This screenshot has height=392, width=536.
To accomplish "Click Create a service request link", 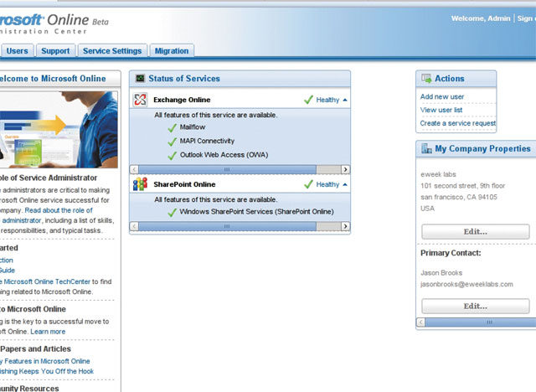I will click(x=458, y=123).
